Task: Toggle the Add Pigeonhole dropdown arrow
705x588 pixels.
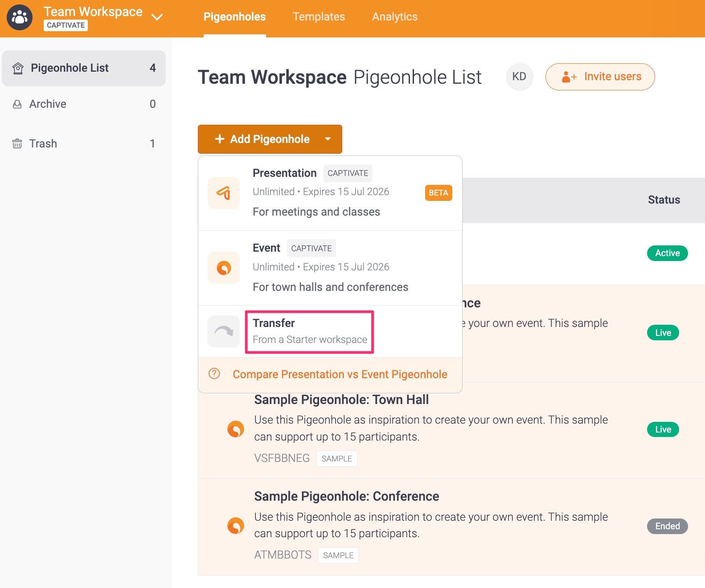Action: coord(328,139)
